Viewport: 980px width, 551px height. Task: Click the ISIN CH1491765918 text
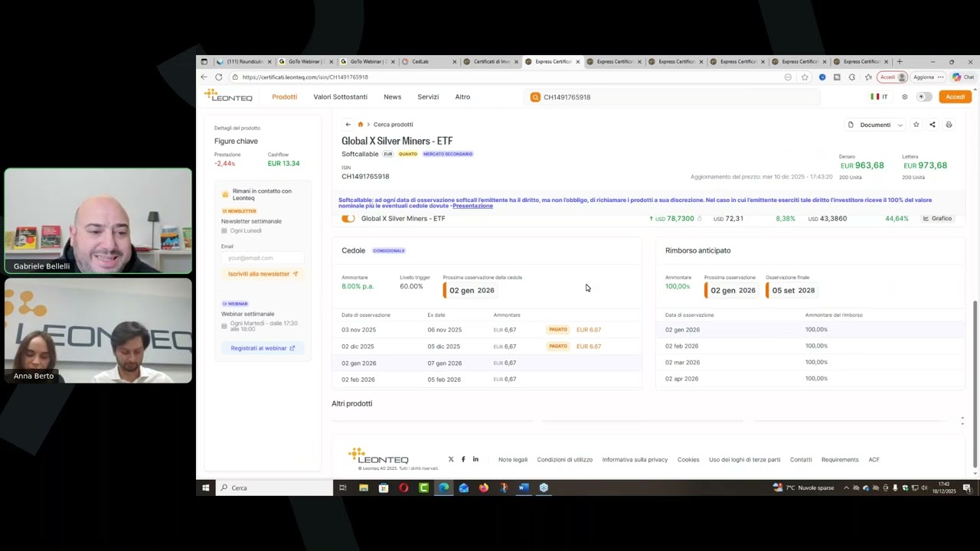(x=365, y=177)
